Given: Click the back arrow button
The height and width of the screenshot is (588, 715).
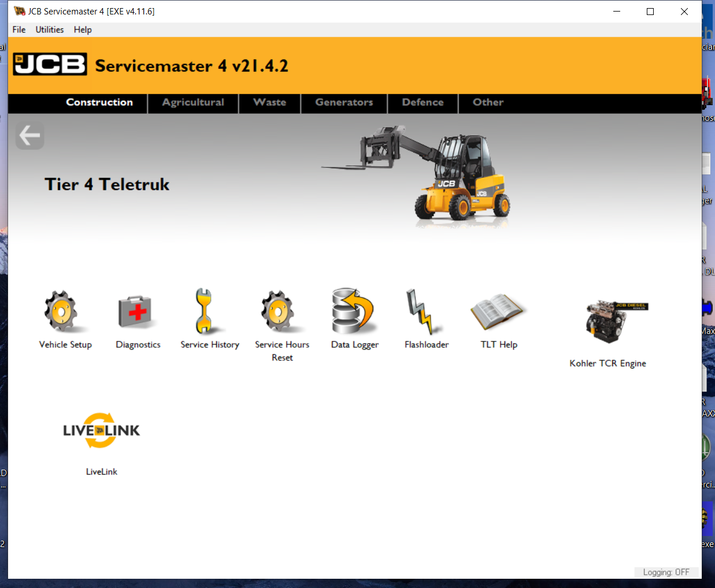Looking at the screenshot, I should 29,136.
